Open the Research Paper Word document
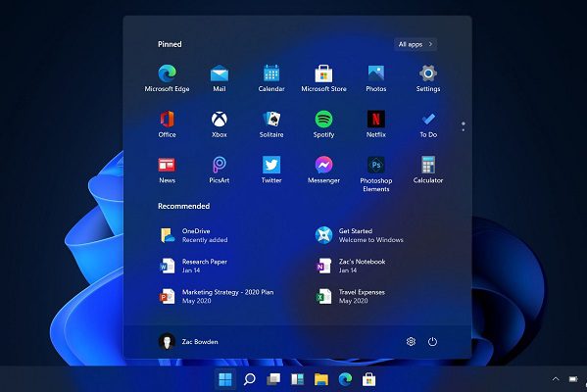 pos(194,266)
